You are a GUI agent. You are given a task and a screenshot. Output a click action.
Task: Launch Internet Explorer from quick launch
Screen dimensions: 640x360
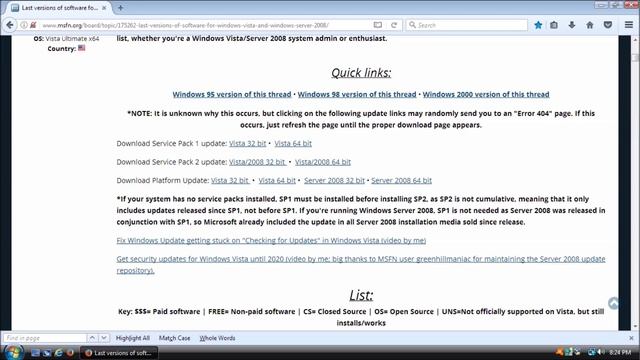[58, 353]
